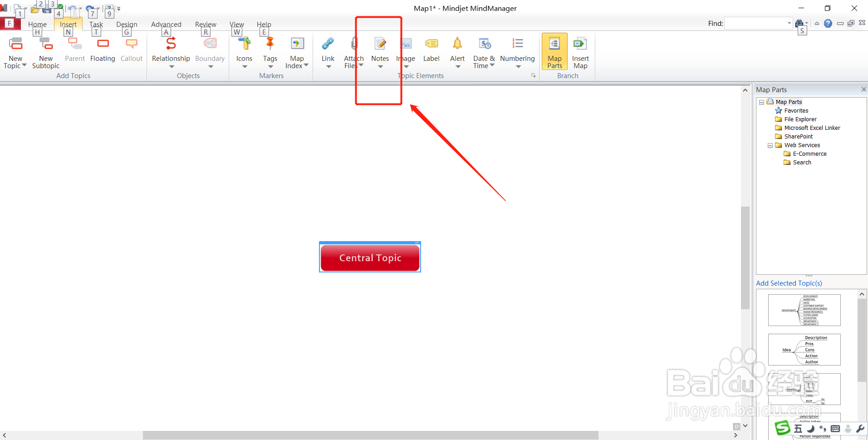Image resolution: width=868 pixels, height=440 pixels.
Task: Insert Date & Time
Action: 484,53
